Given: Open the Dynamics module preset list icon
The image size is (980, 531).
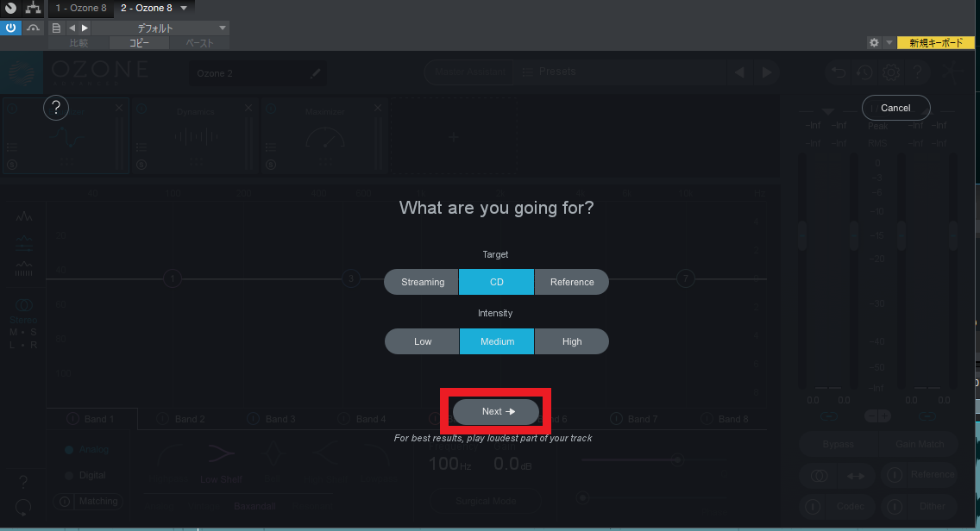Looking at the screenshot, I should [141, 147].
